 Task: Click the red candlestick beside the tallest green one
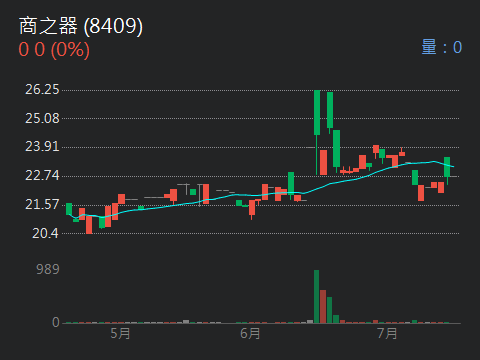click(323, 162)
